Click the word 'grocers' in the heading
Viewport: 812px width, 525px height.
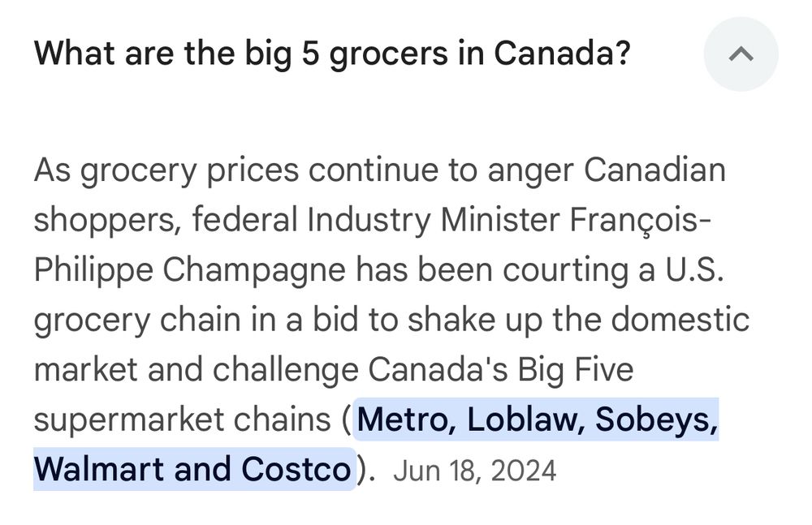388,55
